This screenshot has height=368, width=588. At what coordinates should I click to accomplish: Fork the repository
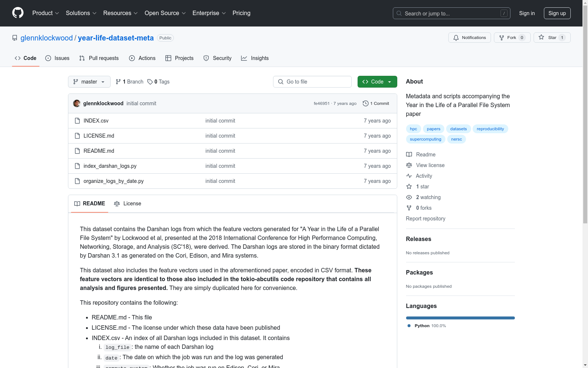click(x=512, y=38)
